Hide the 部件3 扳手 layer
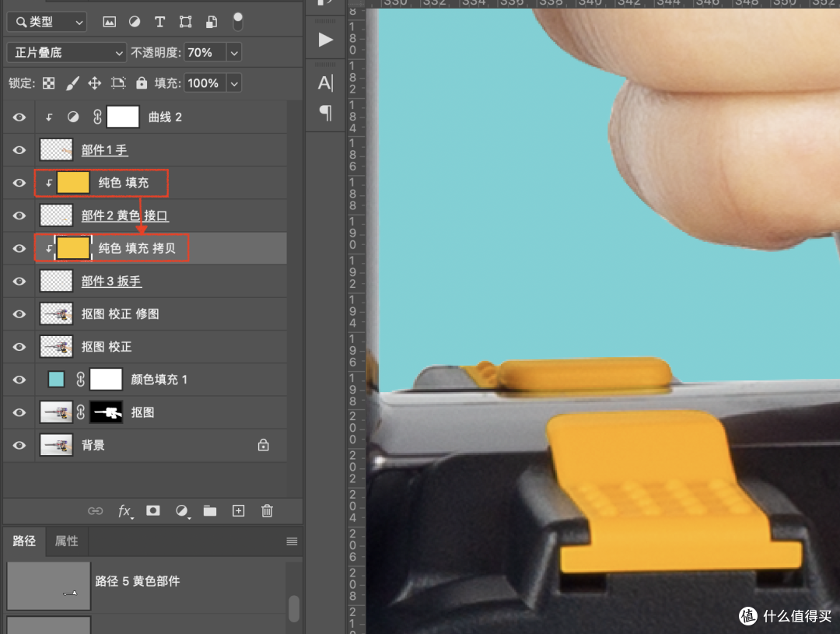 [x=19, y=282]
